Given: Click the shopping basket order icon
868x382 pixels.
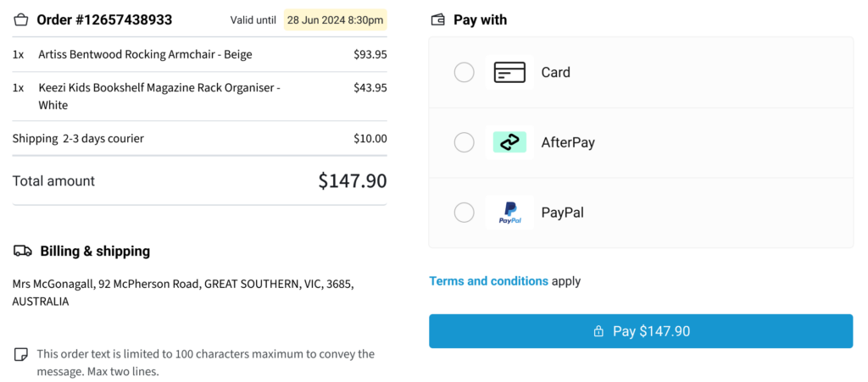Looking at the screenshot, I should 20,20.
